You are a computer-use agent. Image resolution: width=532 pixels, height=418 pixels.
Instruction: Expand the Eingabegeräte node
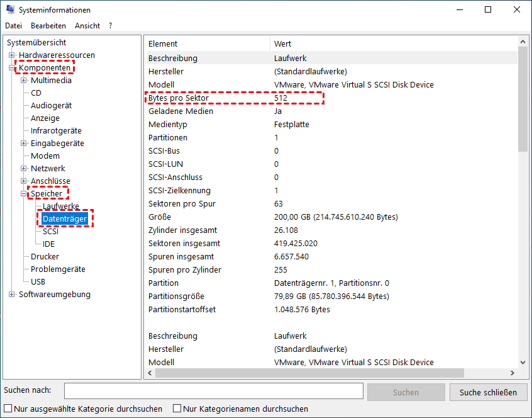[x=23, y=144]
